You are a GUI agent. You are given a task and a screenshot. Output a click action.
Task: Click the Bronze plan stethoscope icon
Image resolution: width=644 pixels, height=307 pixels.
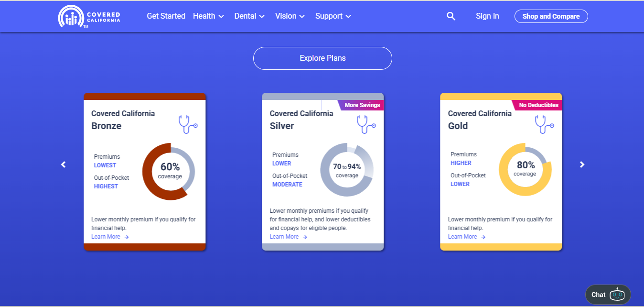coord(188,124)
